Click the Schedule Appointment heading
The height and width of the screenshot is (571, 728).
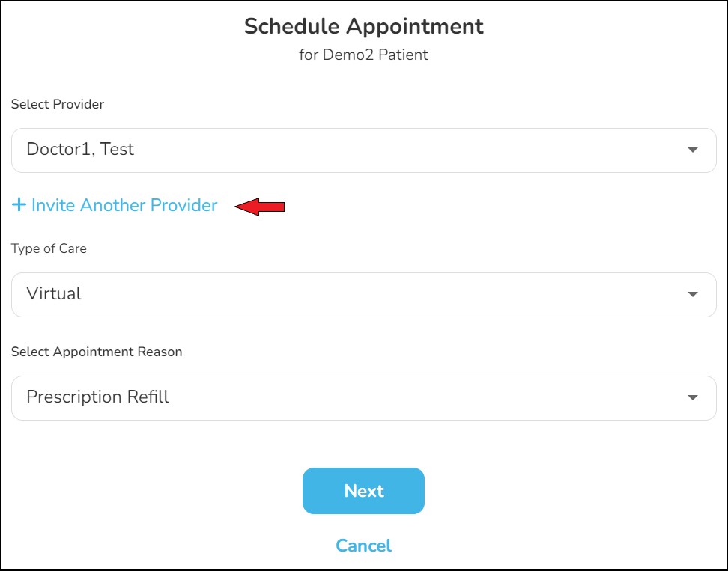coord(363,26)
